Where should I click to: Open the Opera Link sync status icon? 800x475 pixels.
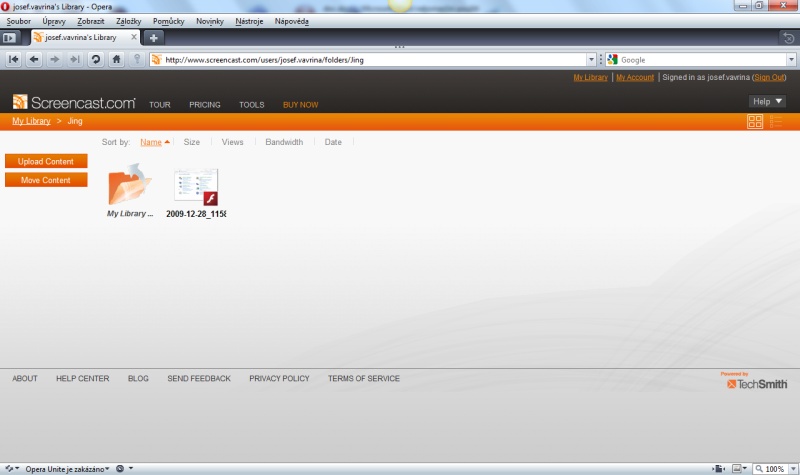click(9, 468)
